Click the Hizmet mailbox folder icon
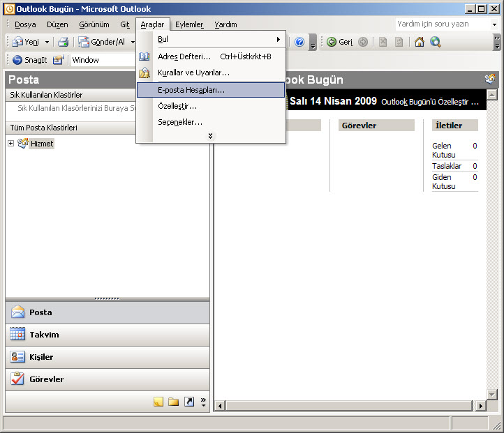 click(x=23, y=143)
